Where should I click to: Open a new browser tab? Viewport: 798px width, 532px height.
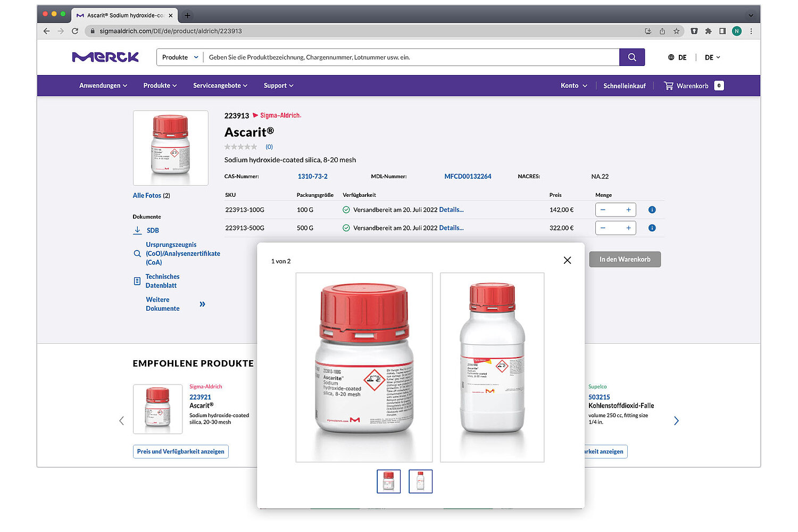(187, 15)
